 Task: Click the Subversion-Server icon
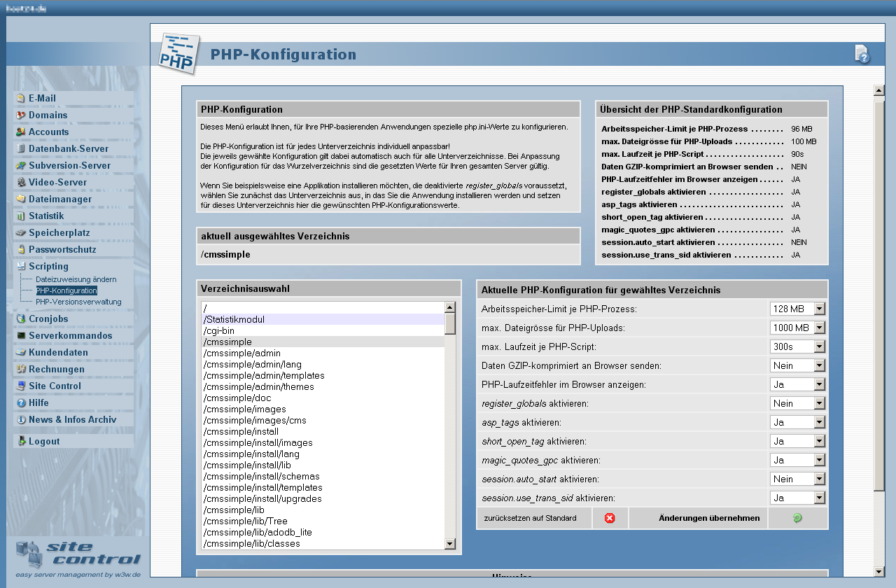point(22,165)
